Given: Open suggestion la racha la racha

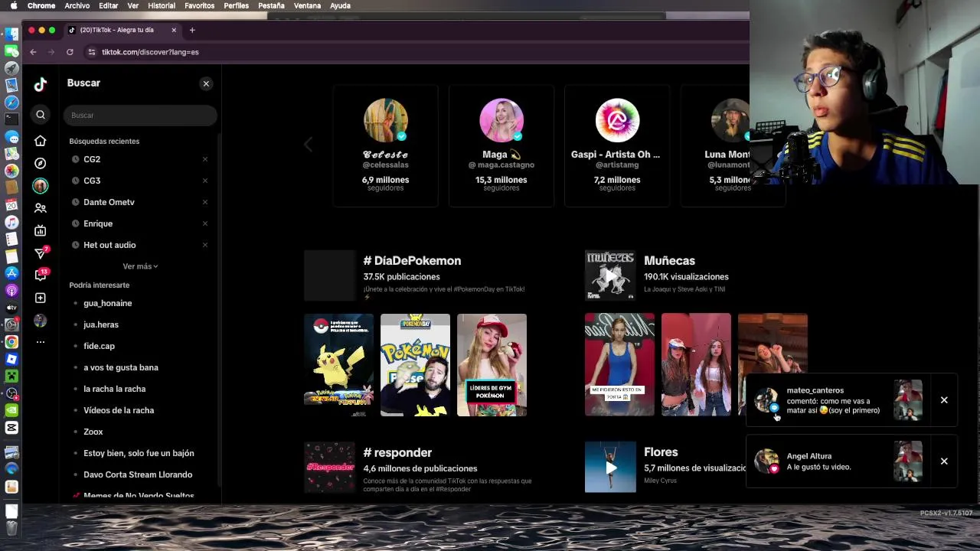Looking at the screenshot, I should click(114, 389).
